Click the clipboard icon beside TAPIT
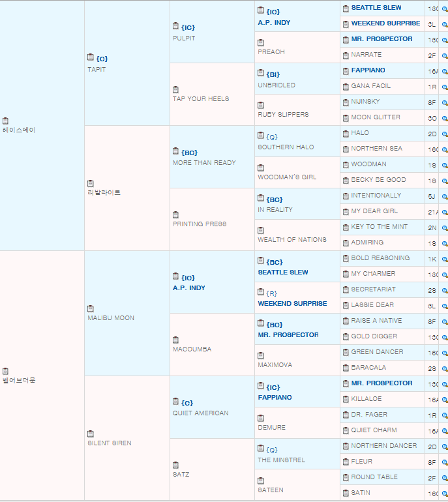This screenshot has width=448, height=502. (90, 57)
